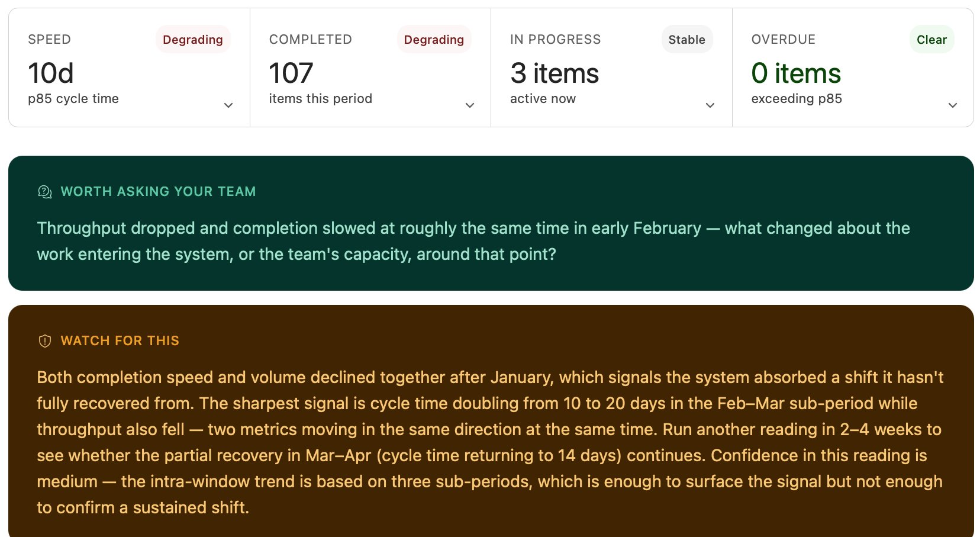
Task: Click the 3 items active now value
Action: (555, 73)
